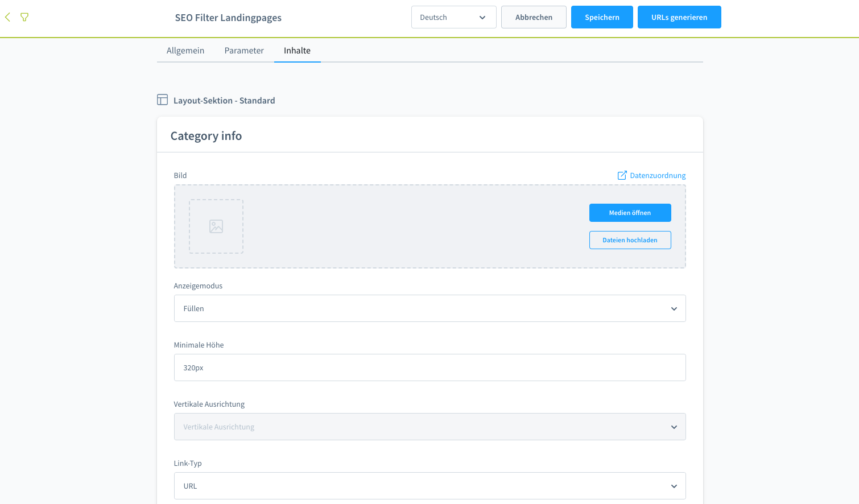Click the Anzeigemodus field label

click(198, 286)
